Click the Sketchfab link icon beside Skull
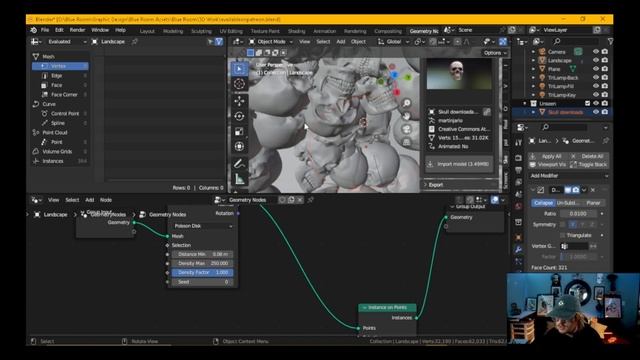This screenshot has width=640, height=360. [x=487, y=111]
